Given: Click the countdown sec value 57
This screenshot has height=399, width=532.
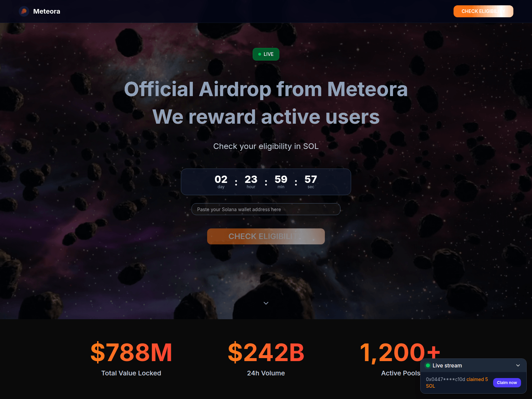Looking at the screenshot, I should tap(311, 180).
